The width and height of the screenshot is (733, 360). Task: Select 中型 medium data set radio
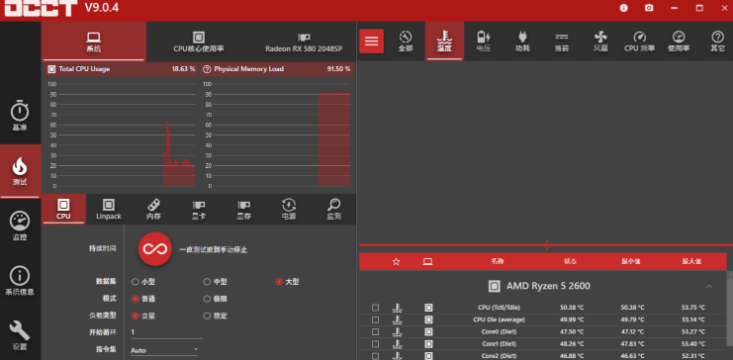point(207,282)
